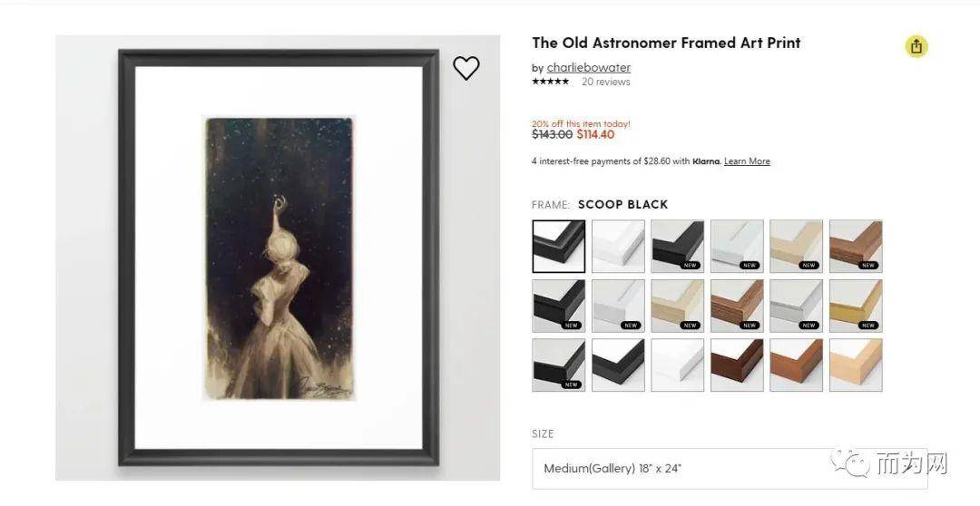Select the dark brown frame in last row
Screen dimensions: 980x506
pyautogui.click(x=737, y=365)
